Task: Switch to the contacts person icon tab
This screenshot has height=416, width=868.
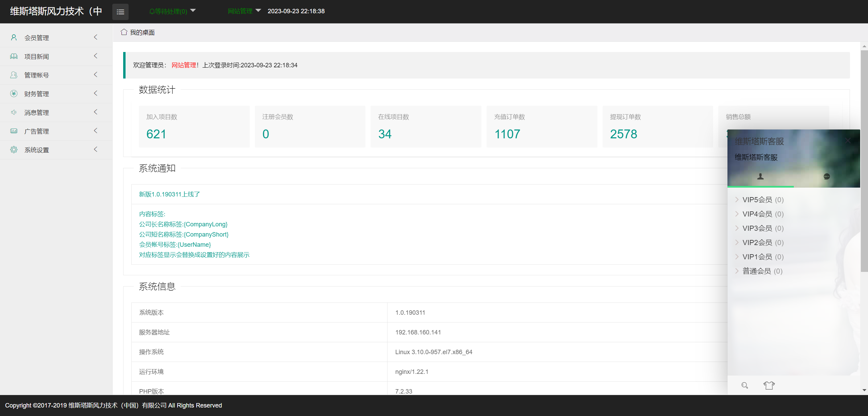Action: [x=760, y=176]
